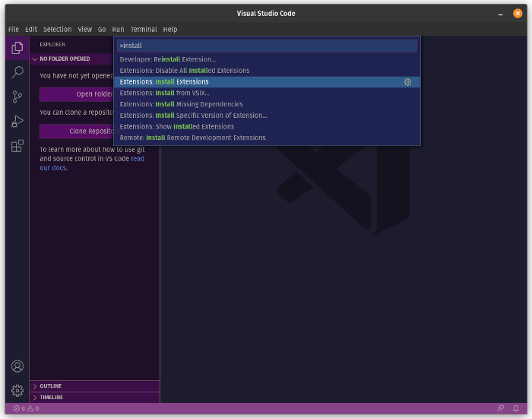Click errors and warnings status bar indicator

click(x=26, y=408)
